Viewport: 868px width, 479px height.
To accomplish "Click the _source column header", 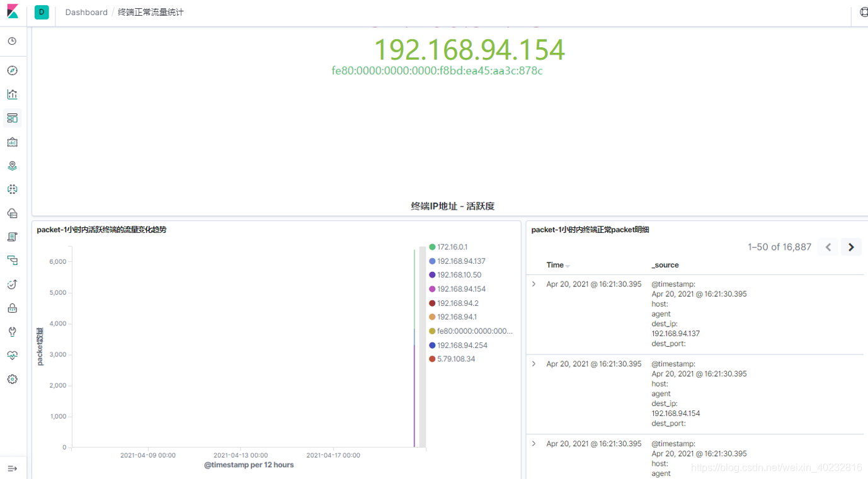I will (x=665, y=265).
